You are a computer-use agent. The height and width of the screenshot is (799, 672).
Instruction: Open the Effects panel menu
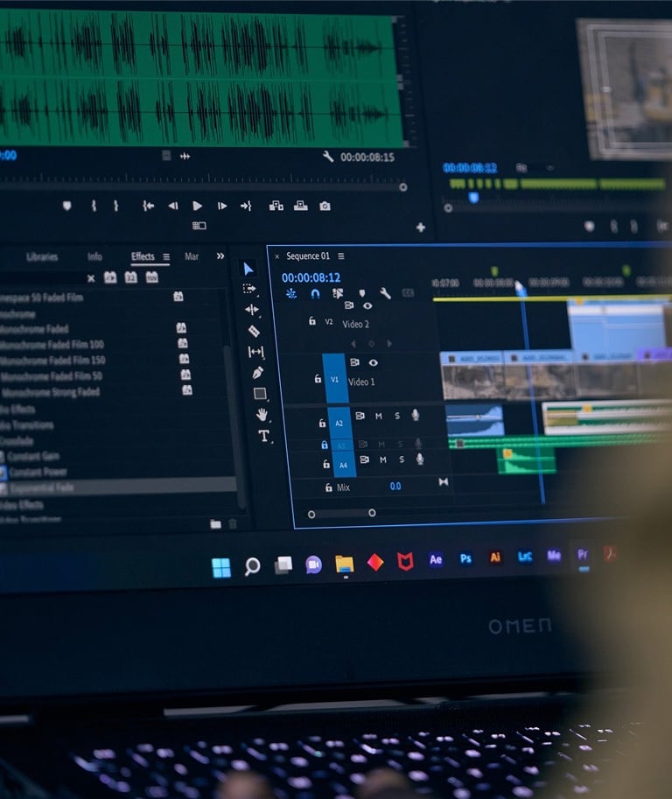166,256
